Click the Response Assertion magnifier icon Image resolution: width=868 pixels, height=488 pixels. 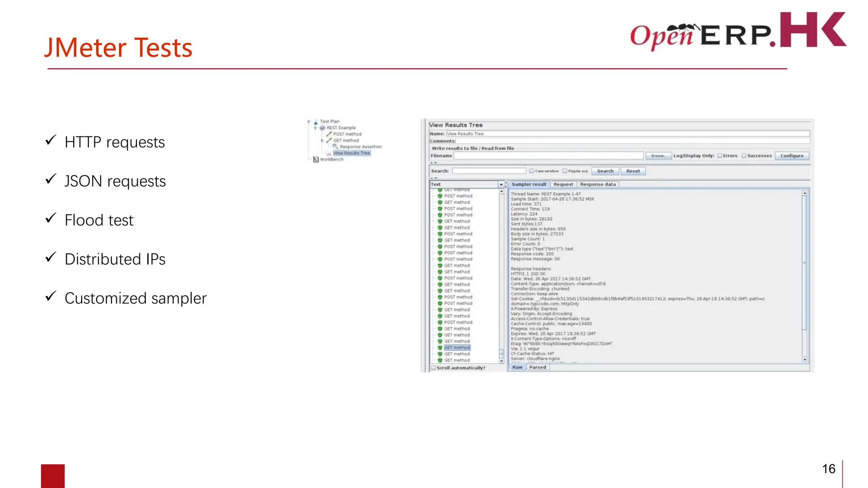(x=335, y=147)
